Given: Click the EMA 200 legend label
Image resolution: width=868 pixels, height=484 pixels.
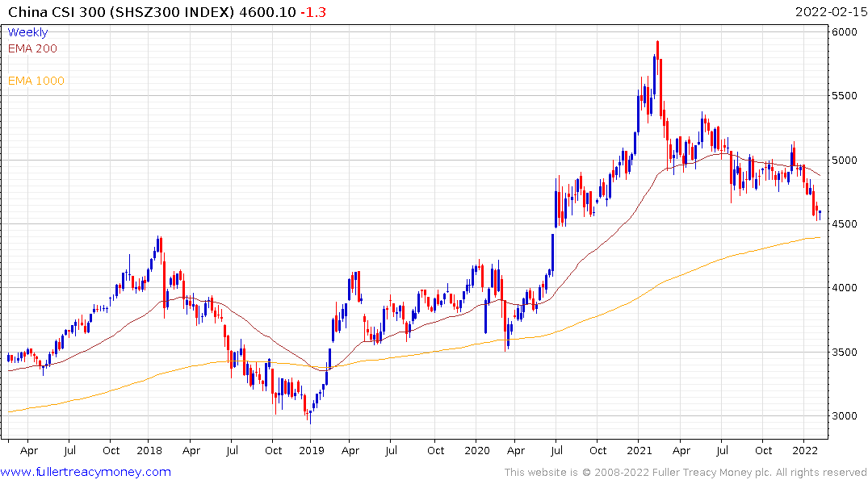Looking at the screenshot, I should click(32, 48).
